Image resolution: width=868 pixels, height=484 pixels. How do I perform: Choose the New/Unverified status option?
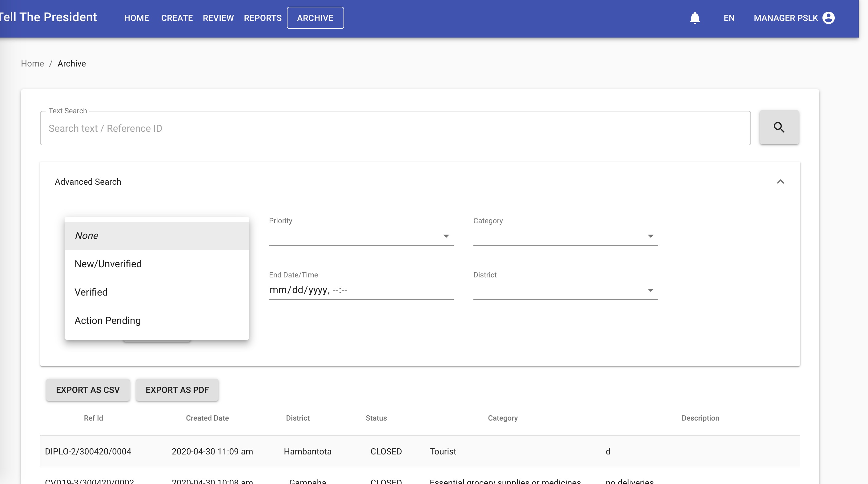coord(157,264)
